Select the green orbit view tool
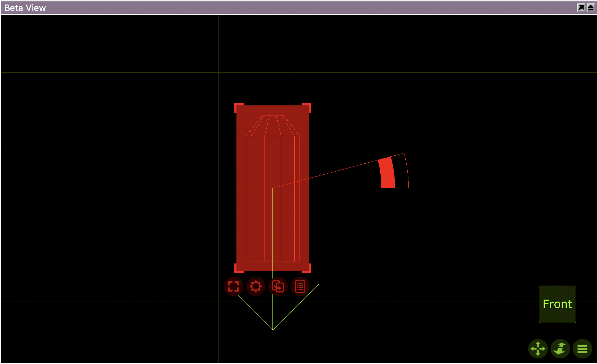 click(x=560, y=349)
